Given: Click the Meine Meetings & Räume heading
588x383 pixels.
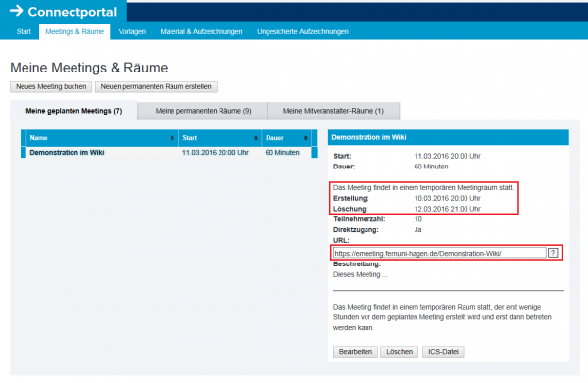Looking at the screenshot, I should click(89, 68).
